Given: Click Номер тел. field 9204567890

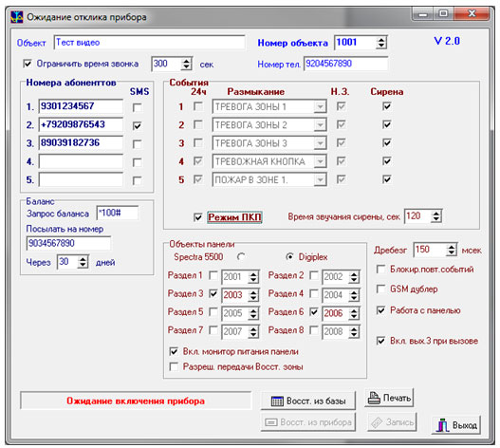Looking at the screenshot, I should coord(345,64).
